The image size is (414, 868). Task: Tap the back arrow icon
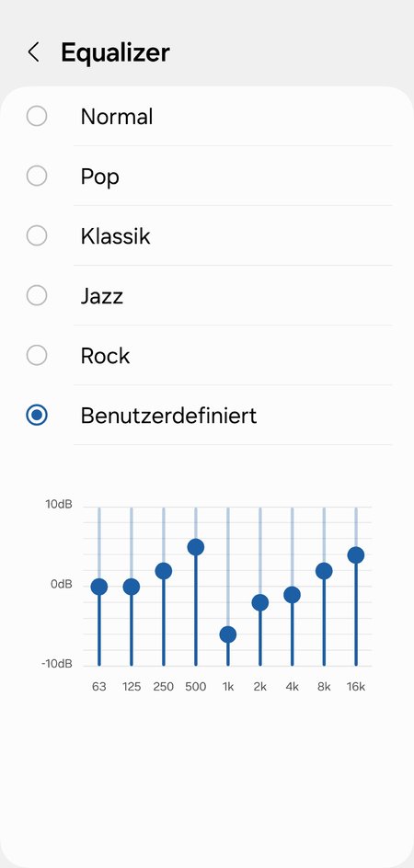click(33, 52)
